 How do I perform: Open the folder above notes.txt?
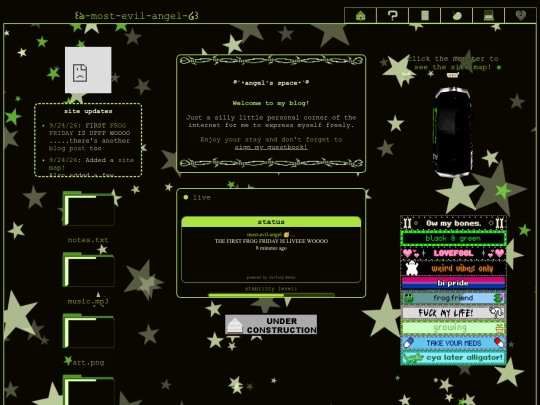coord(88,209)
